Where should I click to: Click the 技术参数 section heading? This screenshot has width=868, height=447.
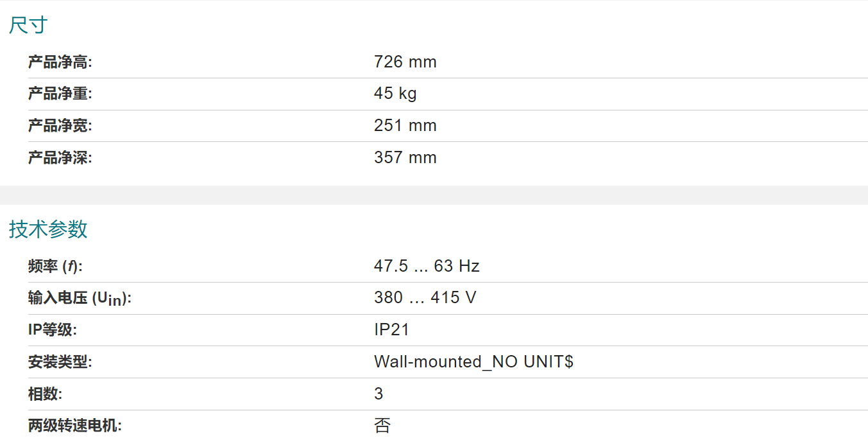pyautogui.click(x=48, y=229)
